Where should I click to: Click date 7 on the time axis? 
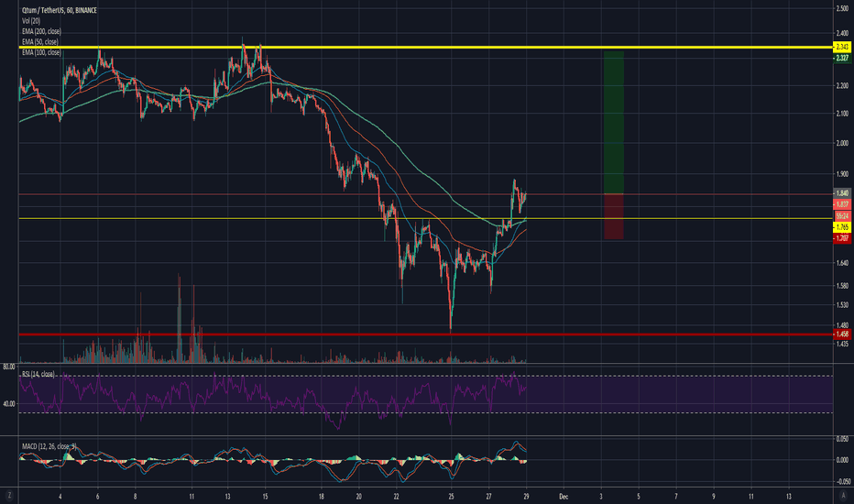pos(676,497)
